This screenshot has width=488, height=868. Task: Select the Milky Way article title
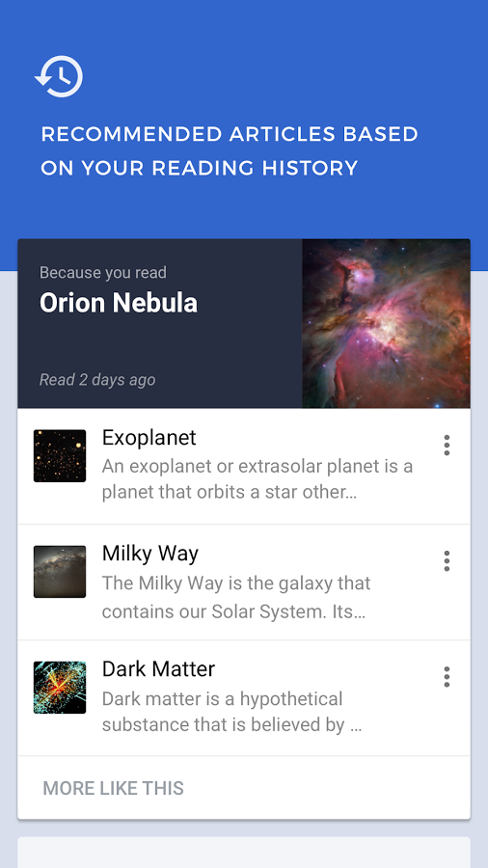(149, 554)
